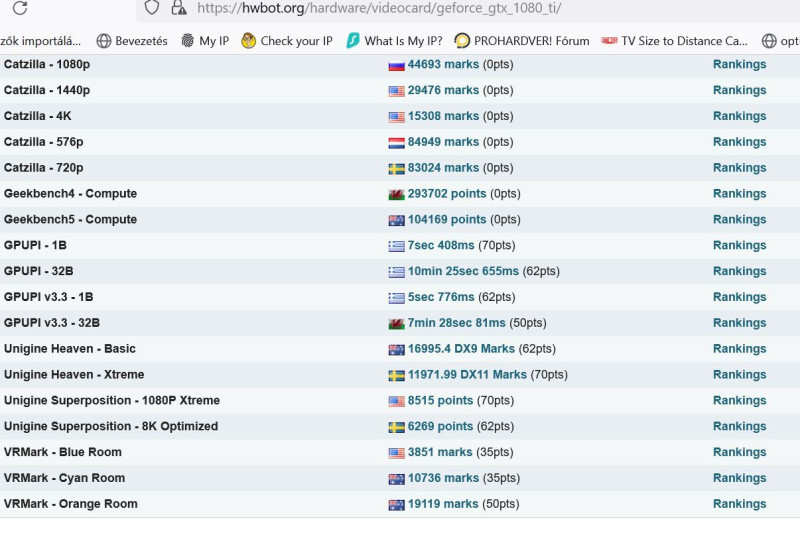Image resolution: width=800 pixels, height=537 pixels.
Task: Click the Swedish flag next to 11971.99 DX11 Marks
Action: pos(396,376)
